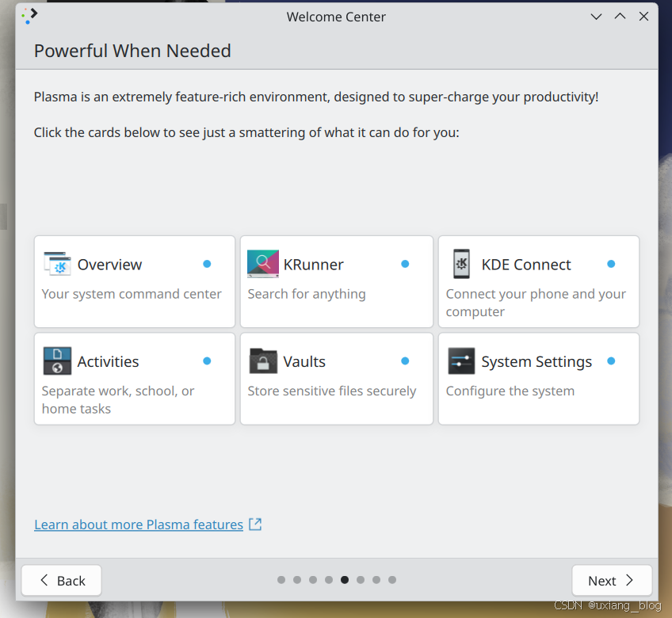Viewport: 672px width, 618px height.
Task: Open the Overview card title
Action: click(109, 265)
